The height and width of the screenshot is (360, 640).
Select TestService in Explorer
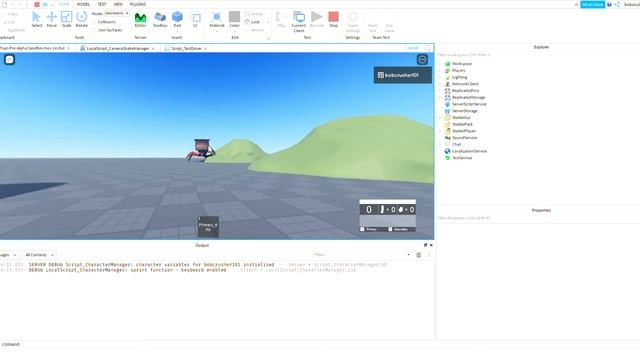pyautogui.click(x=462, y=158)
